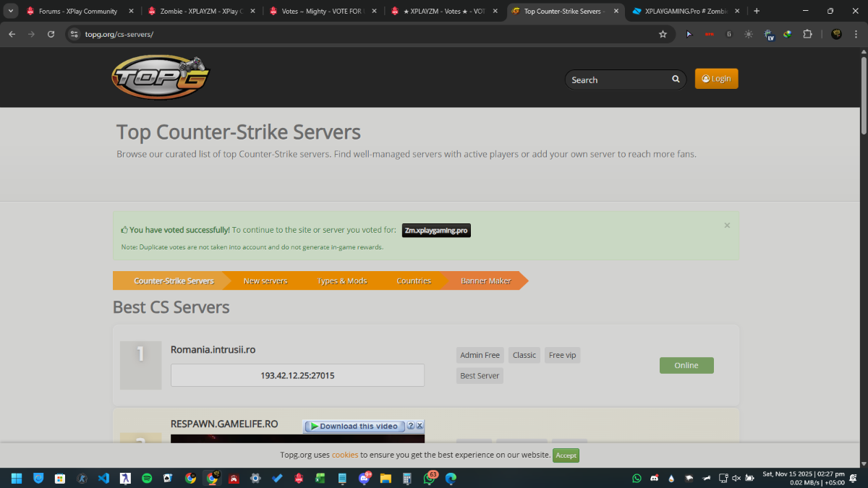Open the tab search dropdown arrow
Image resolution: width=868 pixels, height=488 pixels.
(12, 11)
